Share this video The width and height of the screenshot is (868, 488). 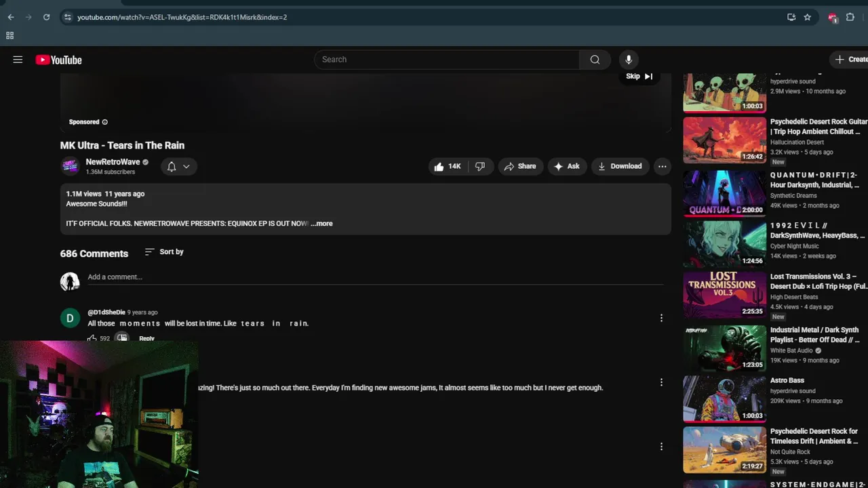(520, 166)
